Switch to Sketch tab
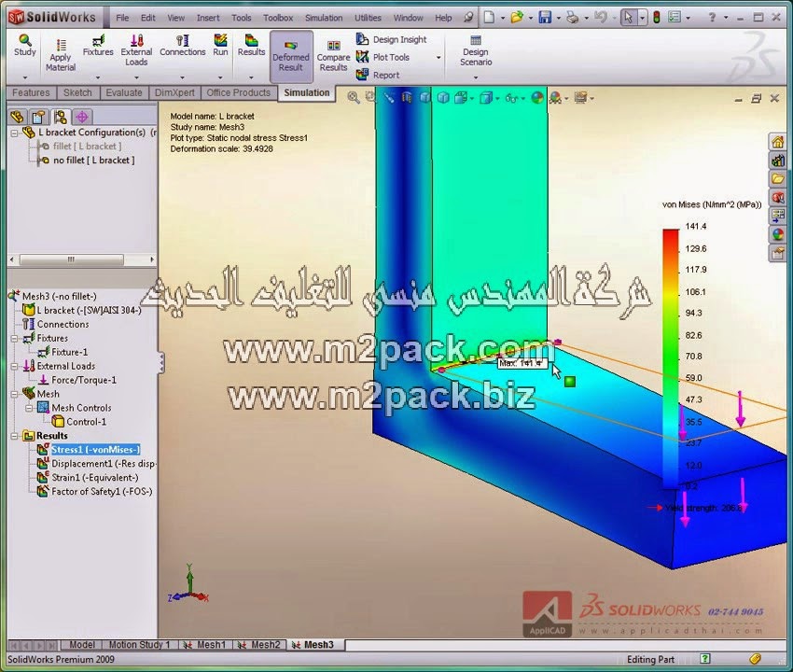 (77, 92)
